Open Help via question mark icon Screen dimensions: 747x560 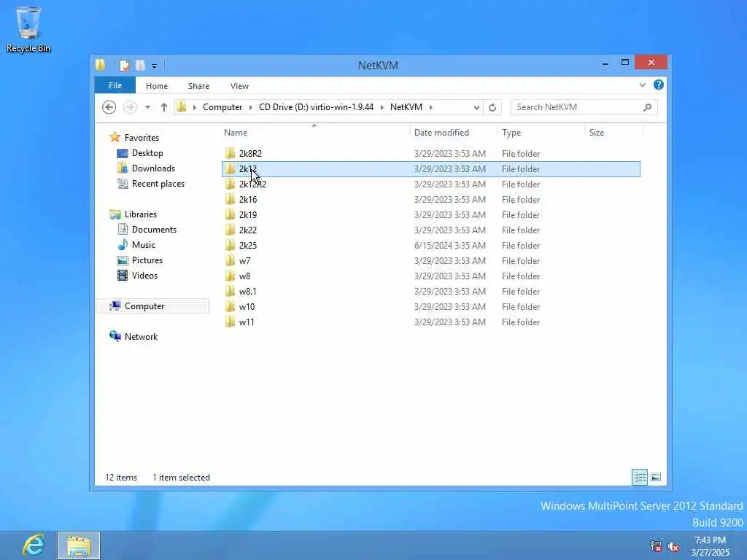[659, 85]
